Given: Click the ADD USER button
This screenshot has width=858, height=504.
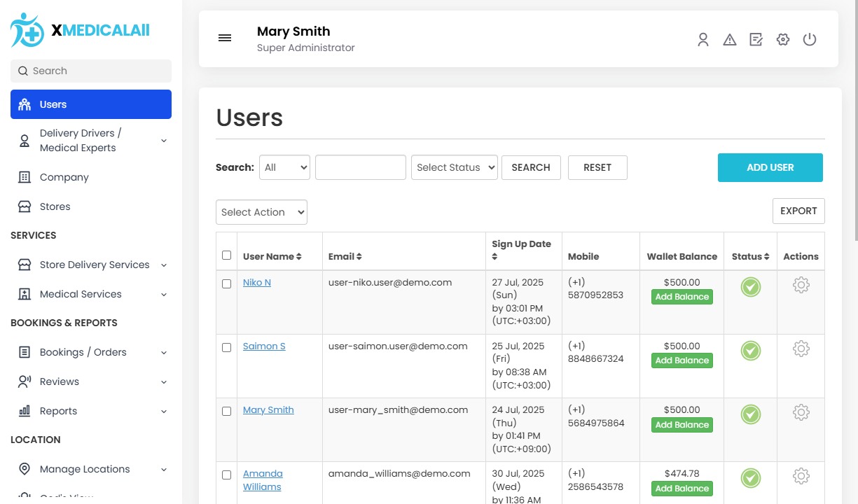Looking at the screenshot, I should 770,167.
